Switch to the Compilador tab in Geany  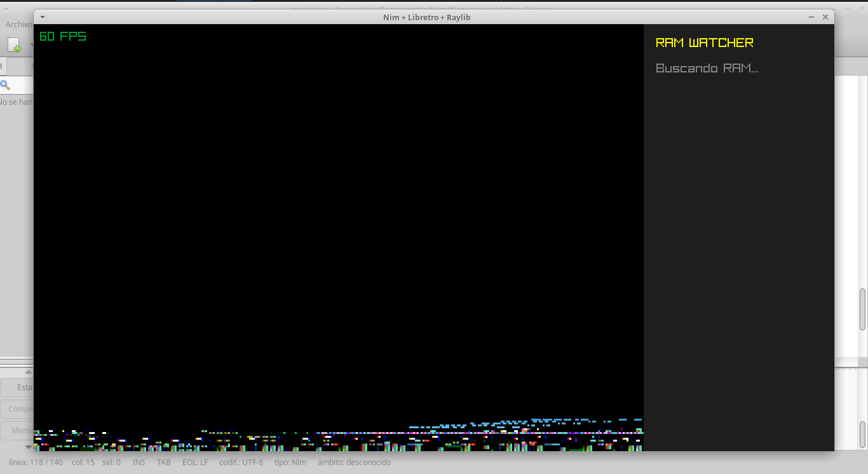17,409
